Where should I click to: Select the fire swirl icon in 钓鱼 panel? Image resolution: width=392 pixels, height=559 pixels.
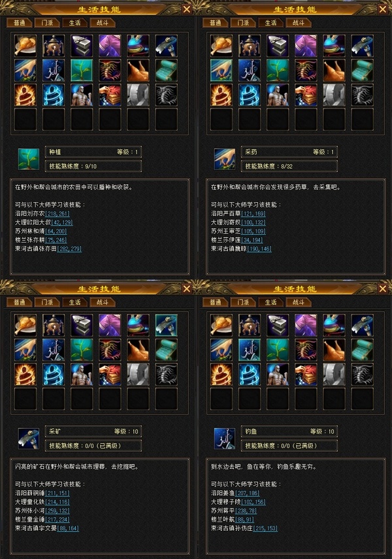221,375
